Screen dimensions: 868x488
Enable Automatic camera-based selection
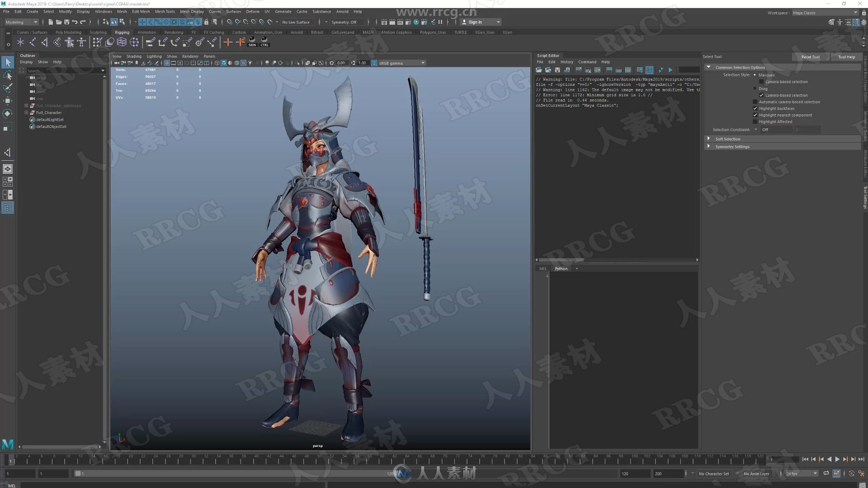(755, 102)
